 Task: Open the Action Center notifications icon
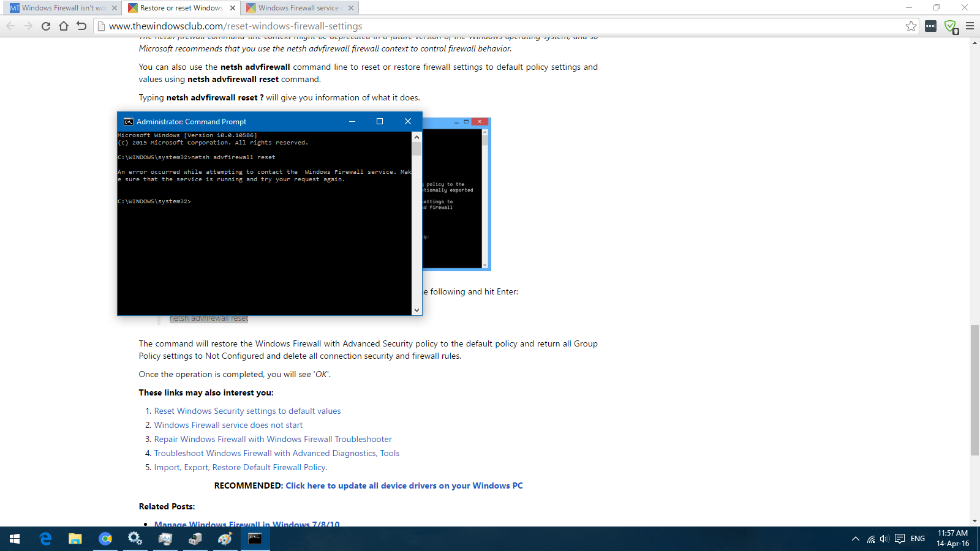900,539
